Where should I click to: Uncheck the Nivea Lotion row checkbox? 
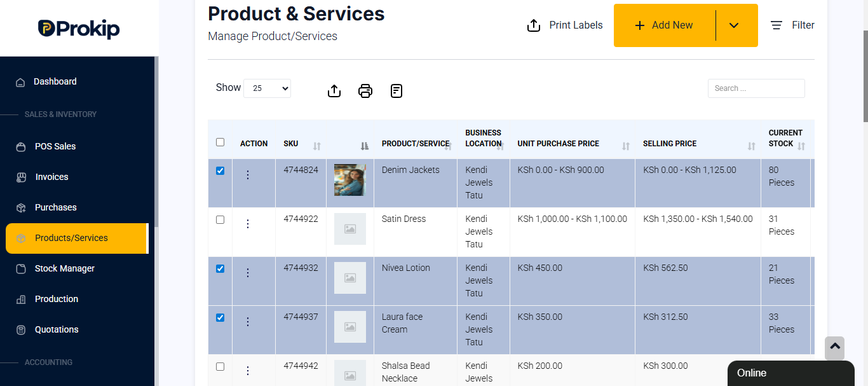point(220,268)
